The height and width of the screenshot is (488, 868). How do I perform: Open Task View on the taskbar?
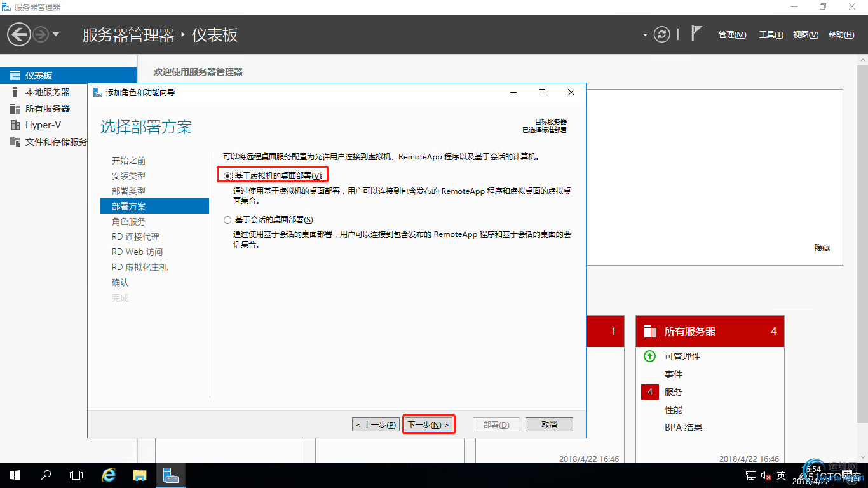pyautogui.click(x=76, y=475)
